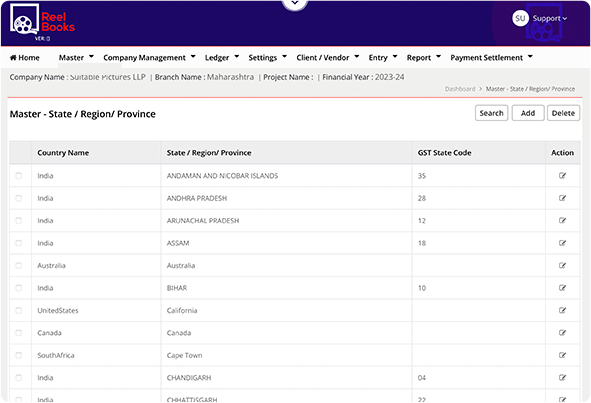Viewport: 591px width, 403px height.
Task: Click the ASSAM state cell
Action: click(x=178, y=243)
